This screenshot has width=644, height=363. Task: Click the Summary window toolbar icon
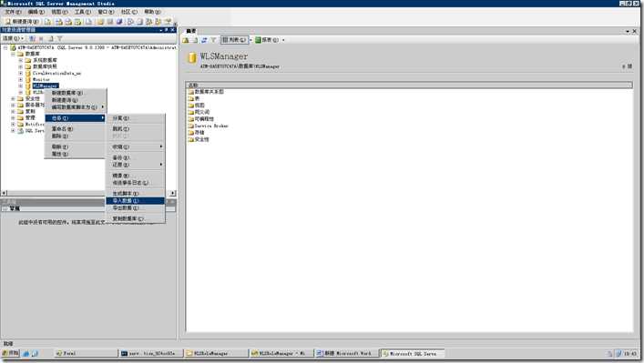(x=139, y=22)
